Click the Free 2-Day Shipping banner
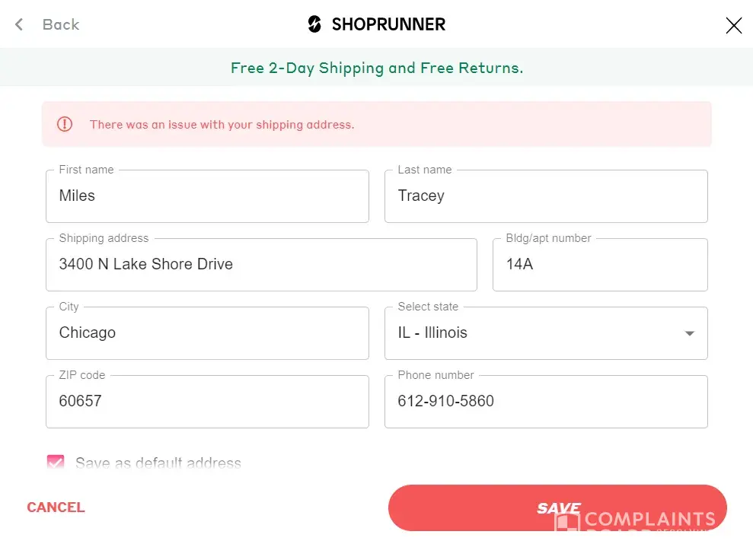 [377, 68]
